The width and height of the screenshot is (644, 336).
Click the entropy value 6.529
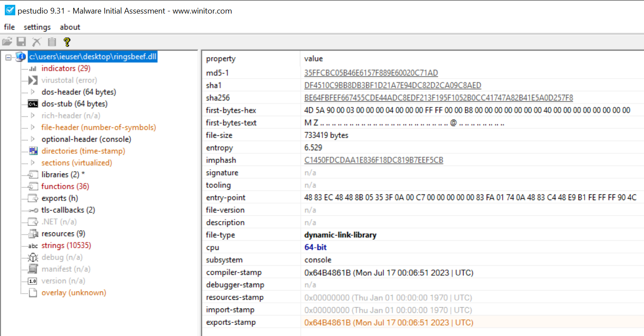click(x=312, y=148)
